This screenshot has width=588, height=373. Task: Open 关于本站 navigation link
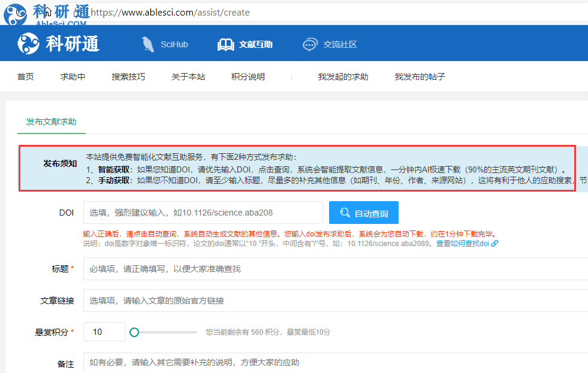(188, 77)
